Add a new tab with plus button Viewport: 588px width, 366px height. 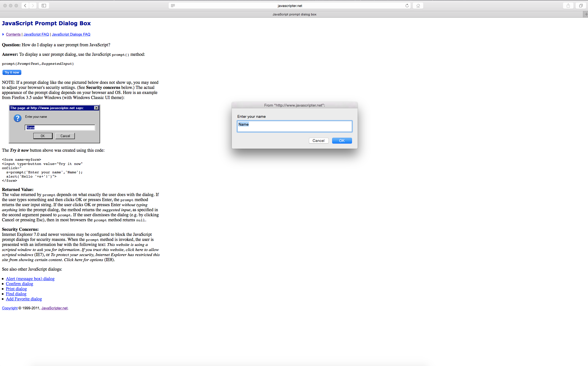pyautogui.click(x=586, y=14)
